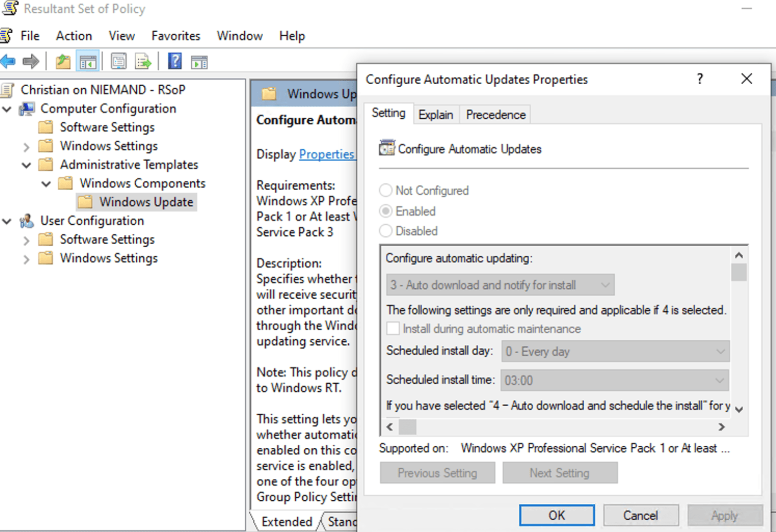Click the Forward arrow in the toolbar

(31, 61)
